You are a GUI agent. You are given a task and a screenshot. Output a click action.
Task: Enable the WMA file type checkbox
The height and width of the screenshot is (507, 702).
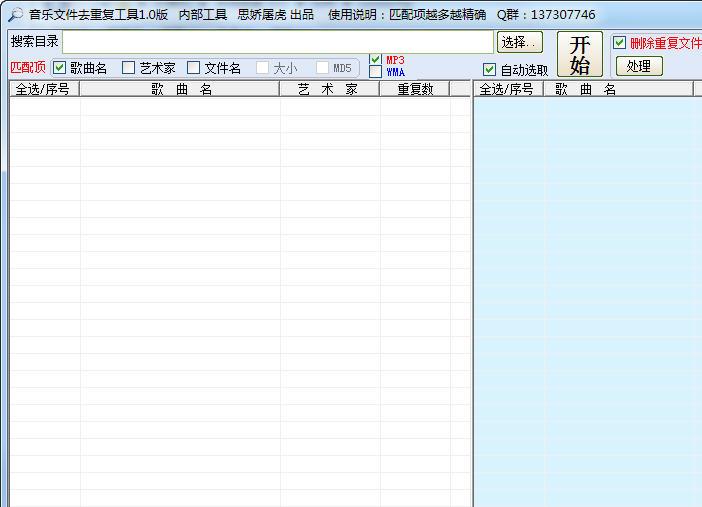[x=375, y=72]
